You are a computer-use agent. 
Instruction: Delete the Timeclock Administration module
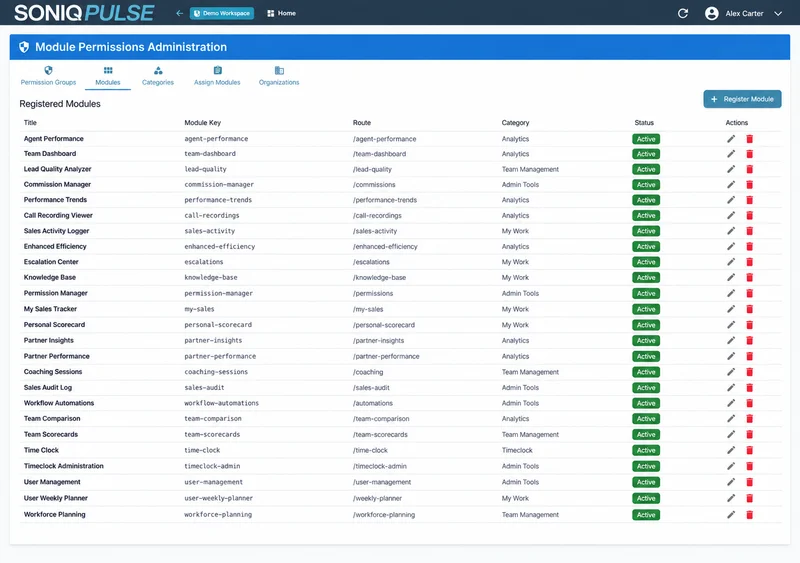tap(749, 466)
